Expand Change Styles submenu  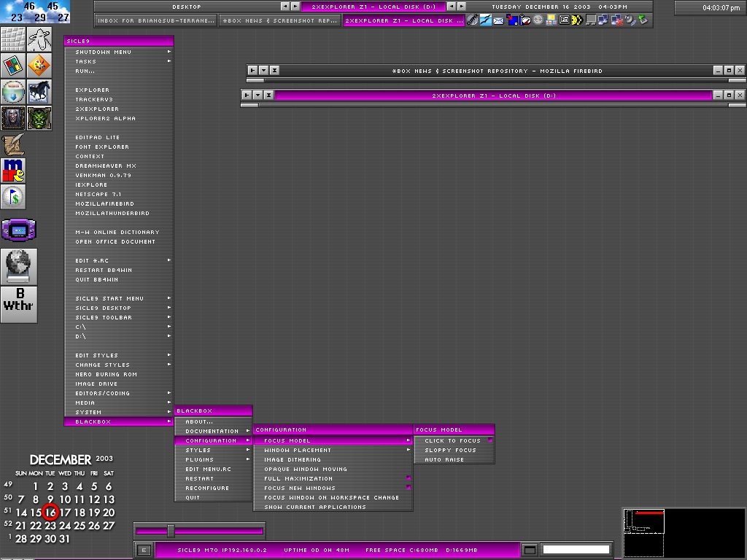(119, 365)
